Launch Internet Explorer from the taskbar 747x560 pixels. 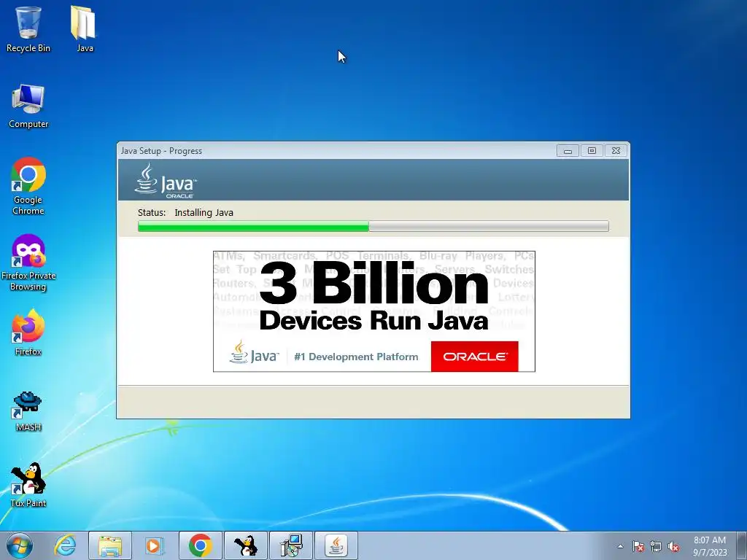tap(65, 545)
